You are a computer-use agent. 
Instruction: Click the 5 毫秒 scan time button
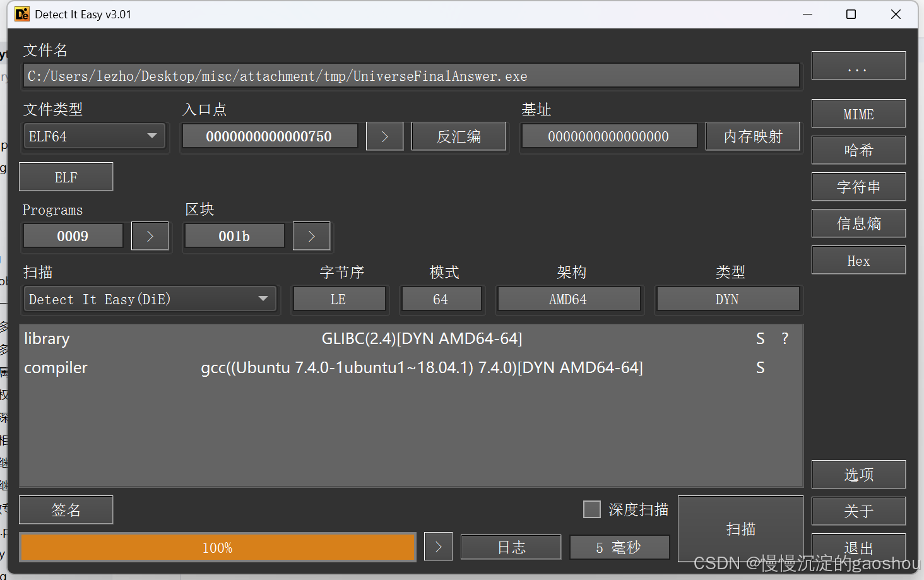coord(619,547)
